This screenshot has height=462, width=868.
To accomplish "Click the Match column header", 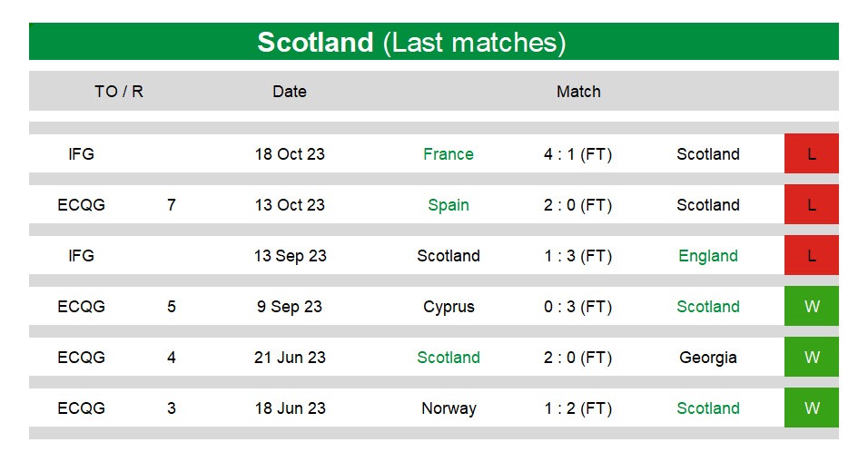I will (578, 92).
